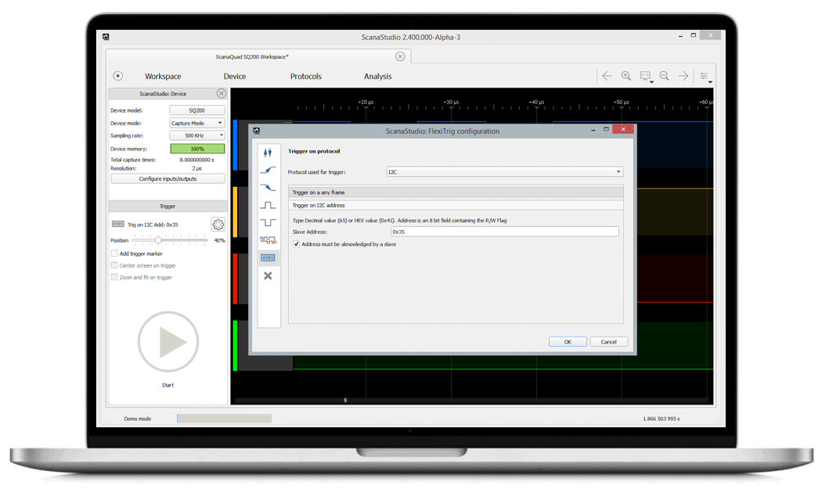Open the Sampling rate dropdown

pos(197,135)
